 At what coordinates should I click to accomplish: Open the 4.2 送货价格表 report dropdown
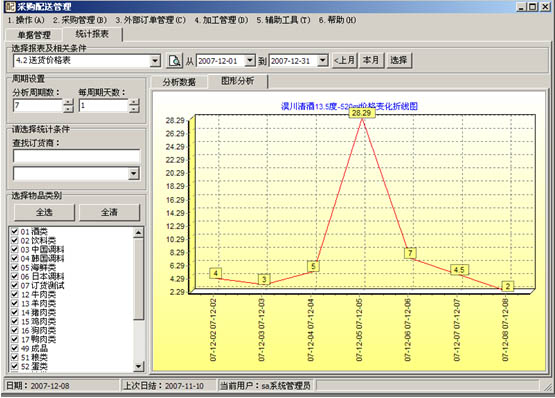(155, 61)
